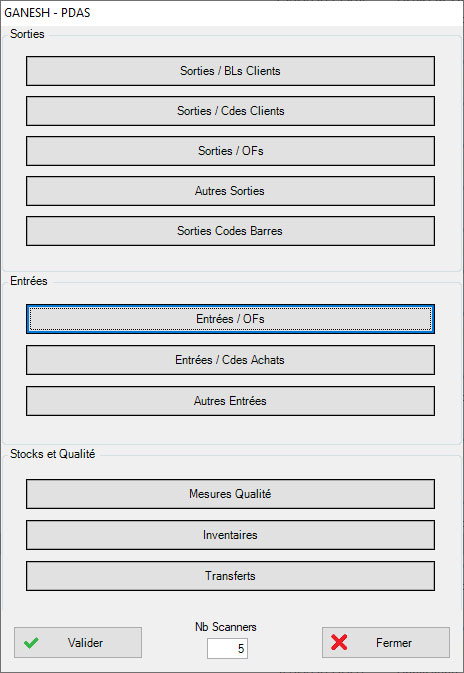Click the Nb Scanners label

[x=226, y=627]
